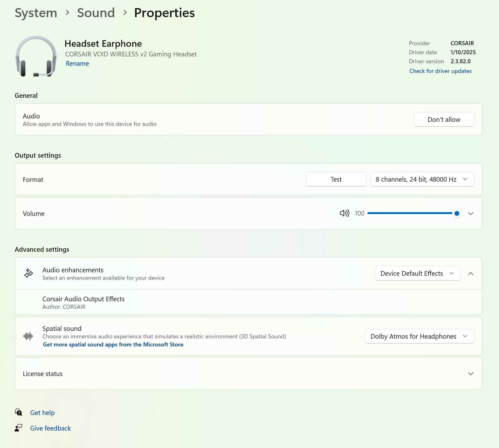Click the volume value 100
This screenshot has height=448, width=499.
[359, 213]
